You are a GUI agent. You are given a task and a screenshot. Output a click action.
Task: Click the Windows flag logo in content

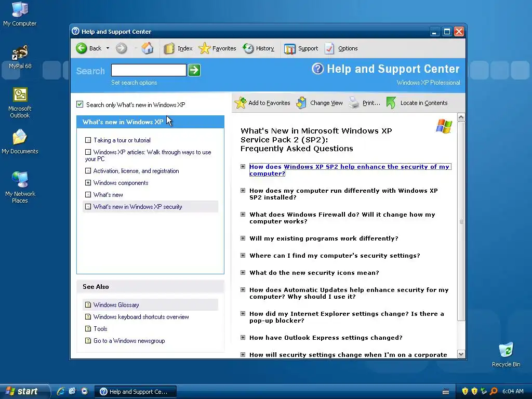(444, 126)
